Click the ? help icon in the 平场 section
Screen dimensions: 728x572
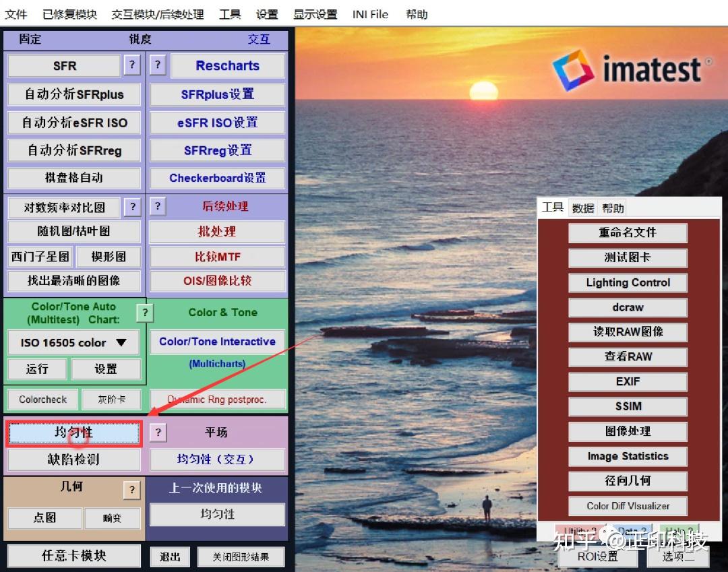[157, 433]
